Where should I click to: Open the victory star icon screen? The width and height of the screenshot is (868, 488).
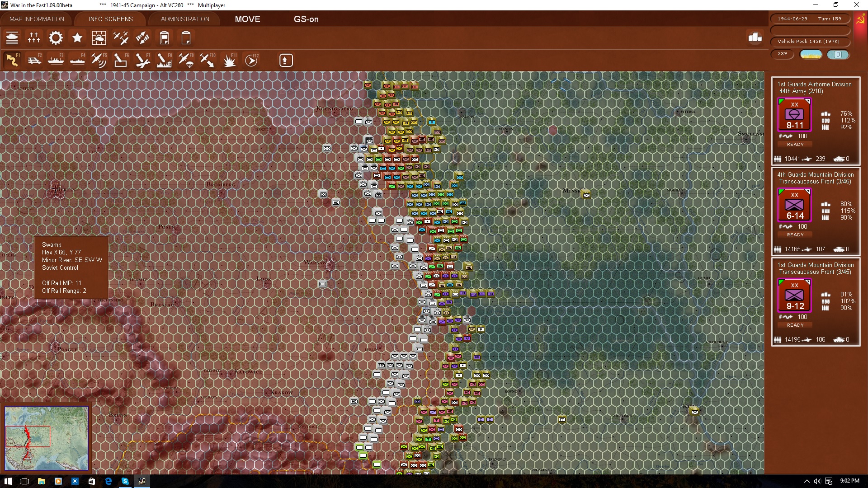[77, 38]
